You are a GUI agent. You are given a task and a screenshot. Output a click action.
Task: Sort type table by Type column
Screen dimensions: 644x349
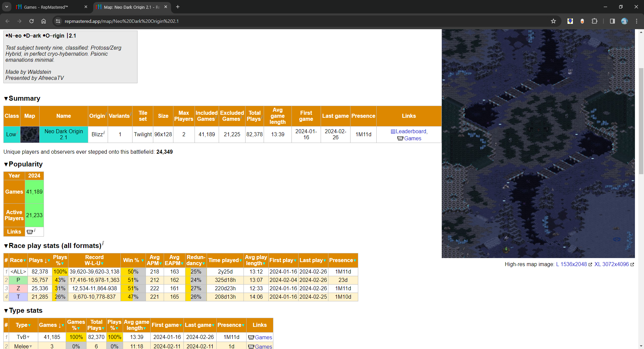click(23, 325)
